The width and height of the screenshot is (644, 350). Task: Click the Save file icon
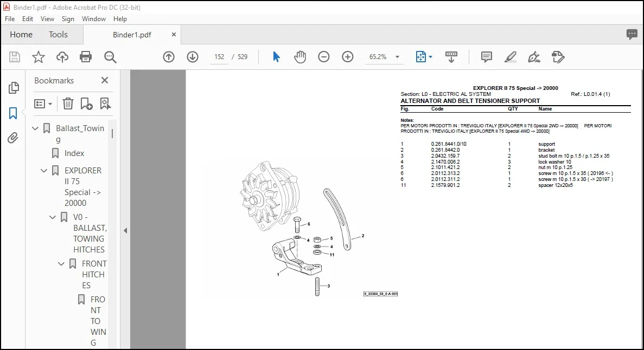click(x=14, y=57)
